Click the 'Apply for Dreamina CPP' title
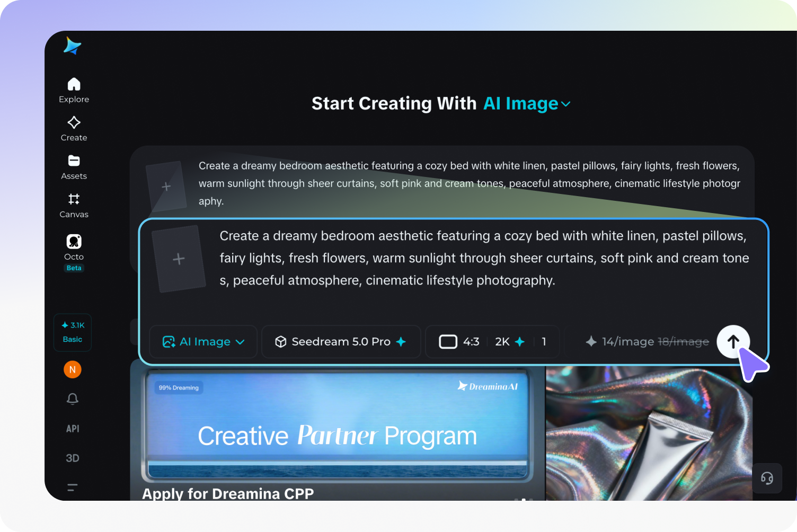 click(x=228, y=493)
